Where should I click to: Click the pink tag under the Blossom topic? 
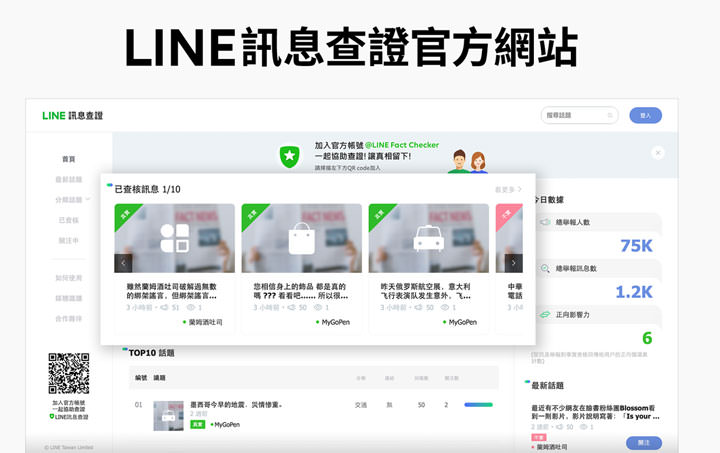[539, 437]
